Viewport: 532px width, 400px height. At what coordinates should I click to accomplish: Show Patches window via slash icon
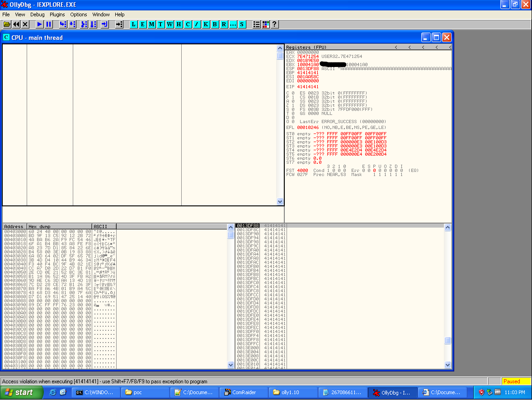click(x=197, y=24)
